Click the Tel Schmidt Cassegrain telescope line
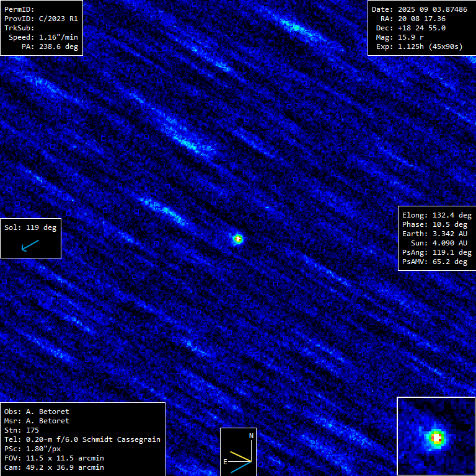Image resolution: width=476 pixels, height=476 pixels. click(x=82, y=439)
